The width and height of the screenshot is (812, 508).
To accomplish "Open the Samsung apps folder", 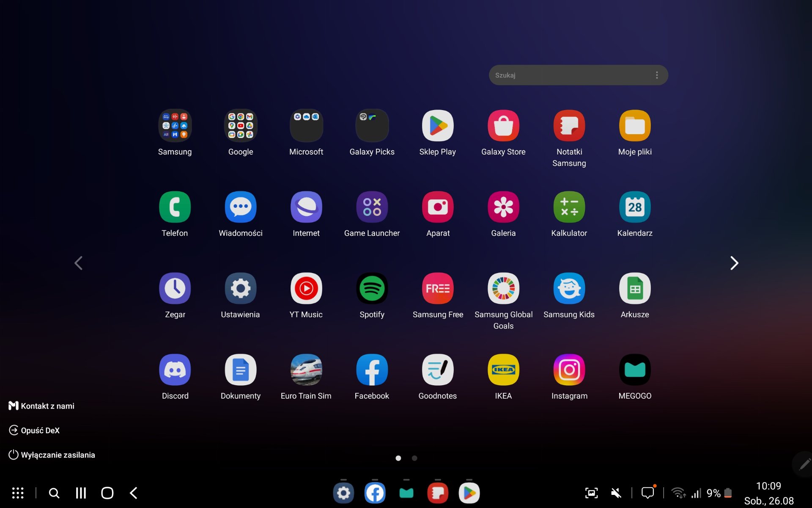I will (175, 126).
